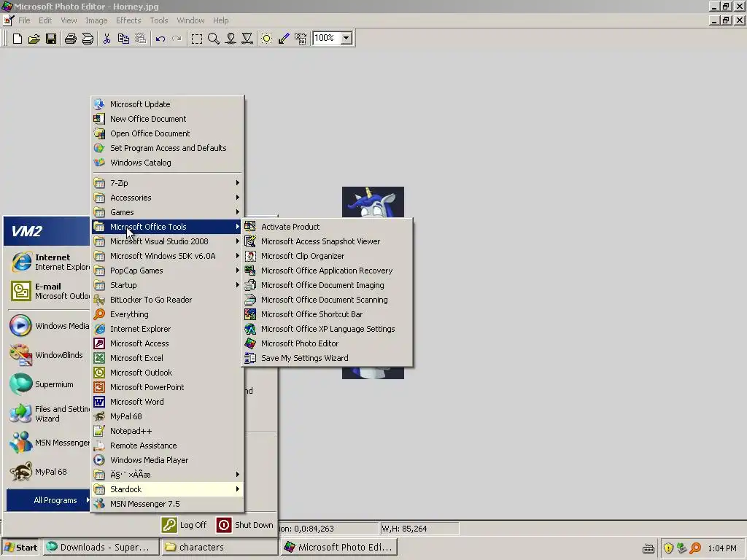
Task: Click the Copy toolbar icon
Action: [123, 39]
